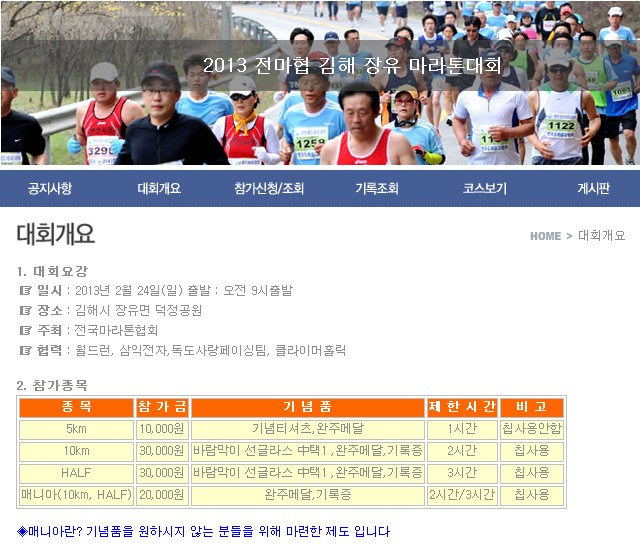Screen dimensions: 640x550
Task: Click the 기념품 column header
Action: [308, 407]
